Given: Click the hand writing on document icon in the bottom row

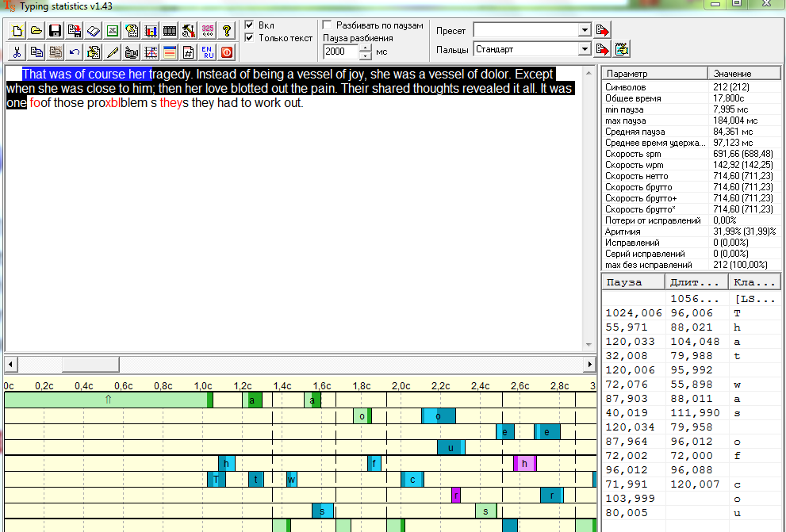Looking at the screenshot, I should [94, 52].
